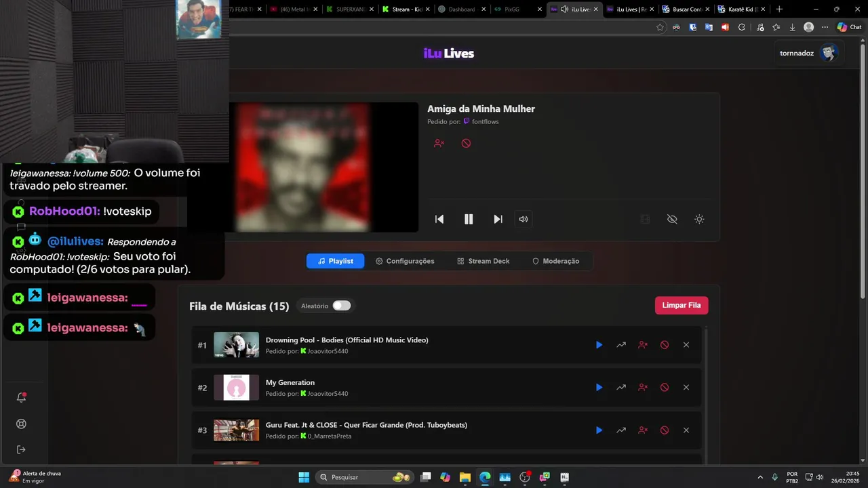Click the logout icon in sidebar
Image resolution: width=868 pixels, height=488 pixels.
coord(21,450)
